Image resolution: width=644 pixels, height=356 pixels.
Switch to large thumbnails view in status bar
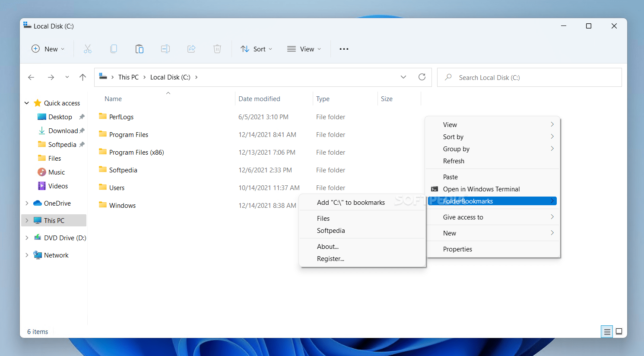[x=619, y=331]
